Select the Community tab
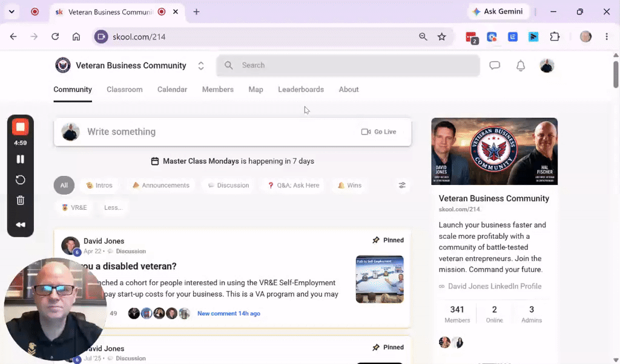Viewport: 620px width, 364px height. (73, 89)
